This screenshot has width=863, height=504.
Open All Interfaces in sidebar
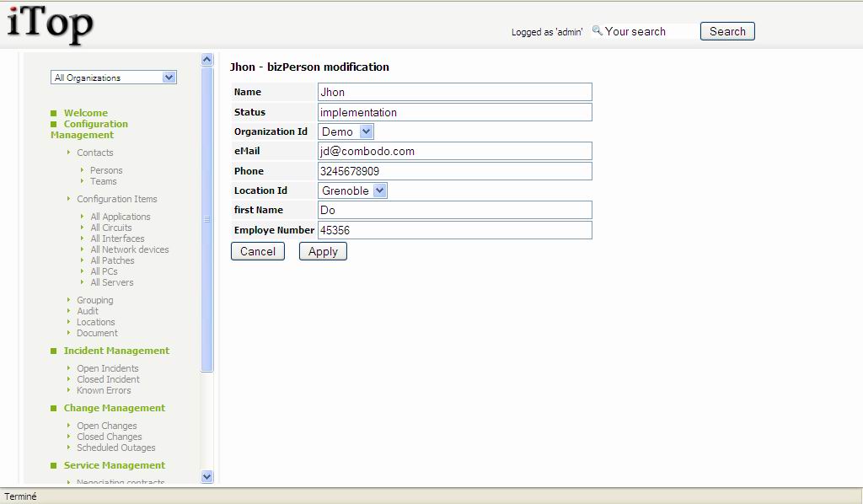tap(117, 239)
